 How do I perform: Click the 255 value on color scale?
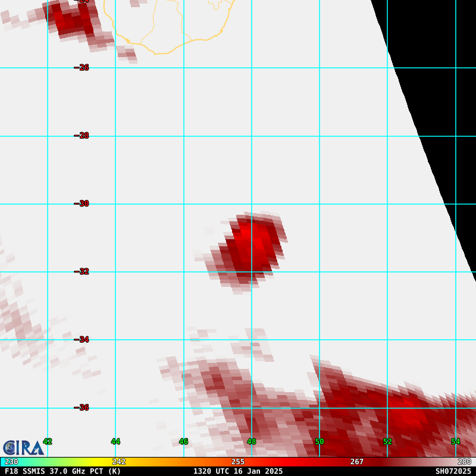pos(238,462)
